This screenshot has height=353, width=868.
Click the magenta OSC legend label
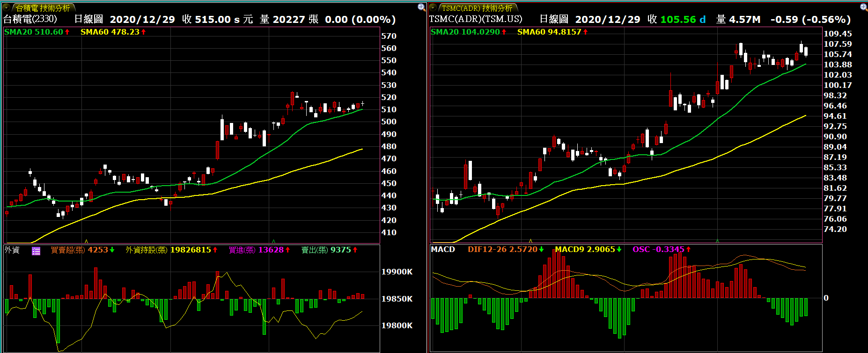pos(658,249)
